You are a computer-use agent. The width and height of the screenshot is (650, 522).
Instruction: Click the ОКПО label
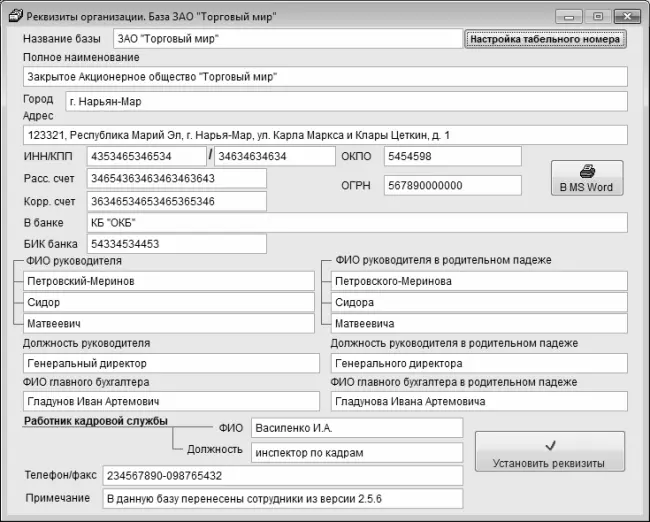pyautogui.click(x=356, y=156)
